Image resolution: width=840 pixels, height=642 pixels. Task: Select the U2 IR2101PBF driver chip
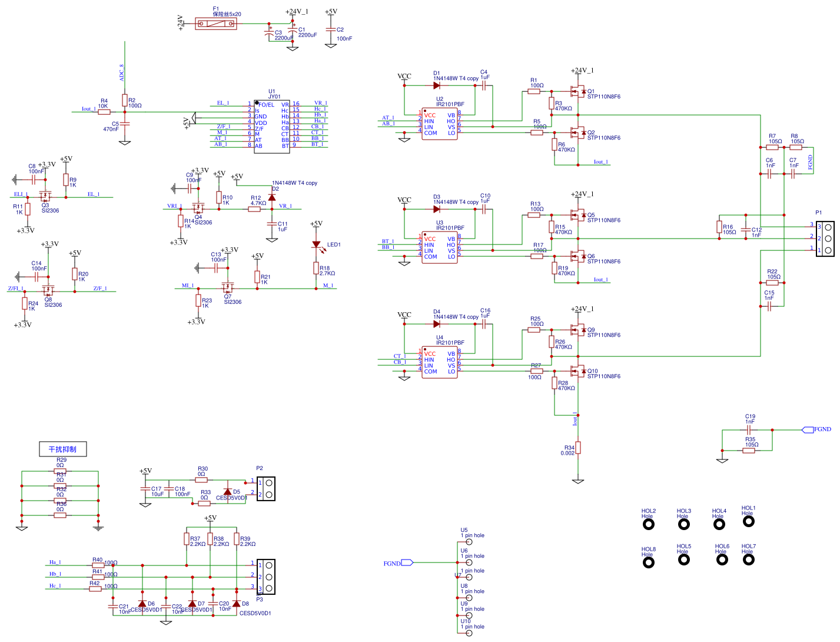pos(439,124)
